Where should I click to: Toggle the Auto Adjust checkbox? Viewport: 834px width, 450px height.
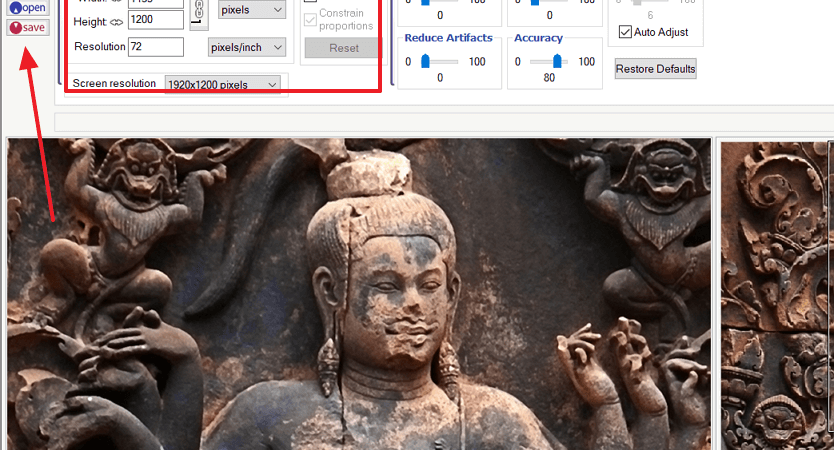pos(626,32)
